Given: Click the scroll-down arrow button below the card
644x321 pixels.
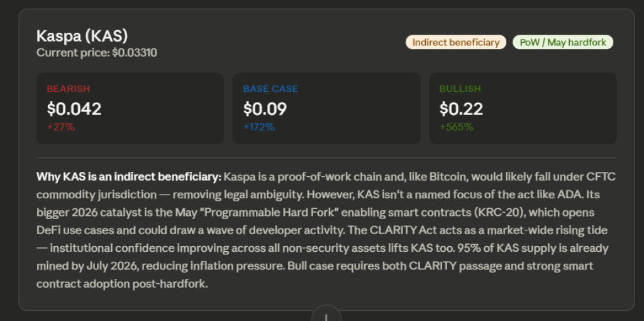Looking at the screenshot, I should point(326,315).
